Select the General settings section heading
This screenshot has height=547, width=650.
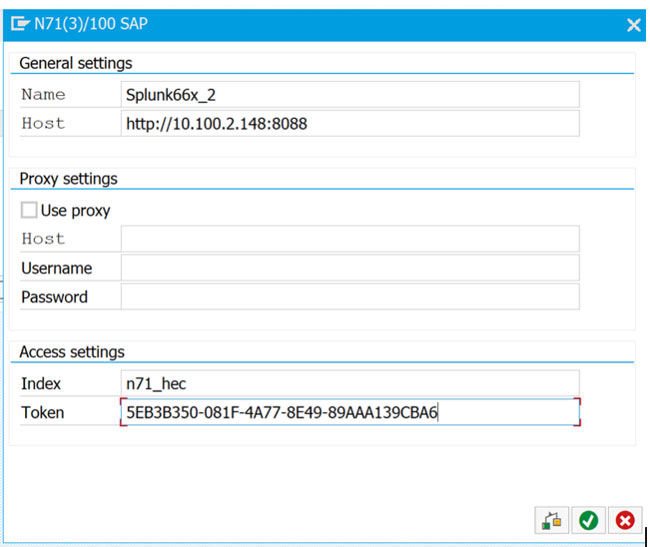[x=75, y=63]
